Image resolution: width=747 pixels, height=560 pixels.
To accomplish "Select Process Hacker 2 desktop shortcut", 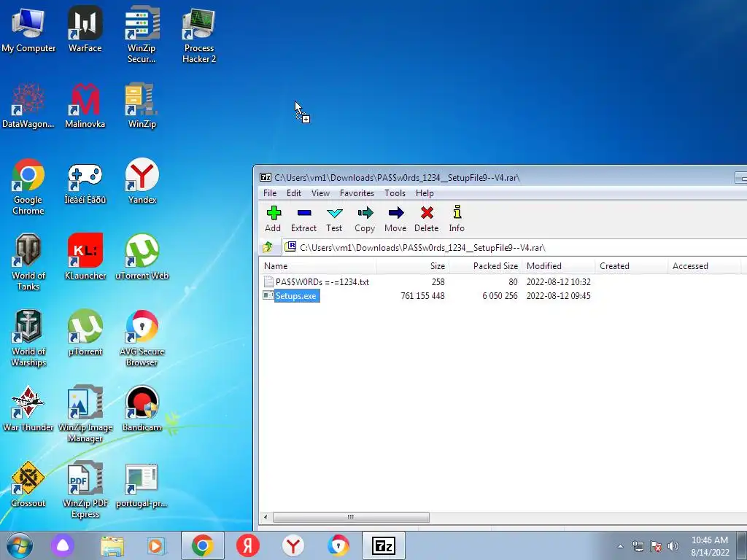I will [x=198, y=35].
